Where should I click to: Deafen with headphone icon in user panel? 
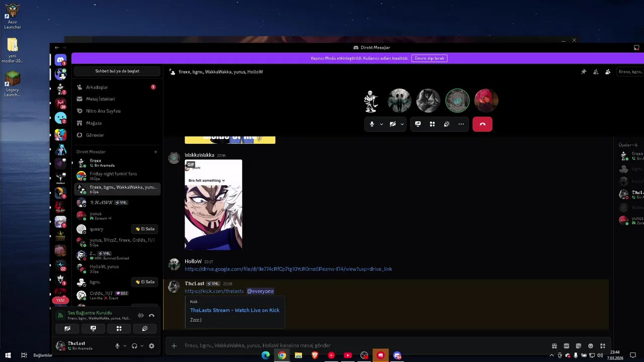[134, 346]
